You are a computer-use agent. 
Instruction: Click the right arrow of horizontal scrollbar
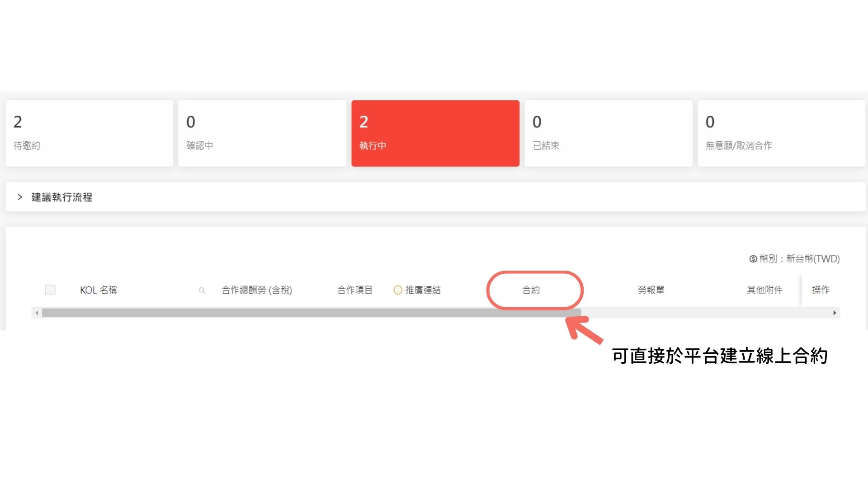[x=835, y=313]
